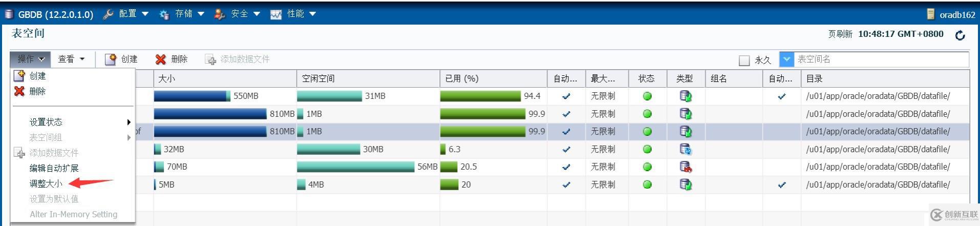This screenshot has height=226, width=980.
Task: Click the type icon in 550MB row
Action: (686, 96)
